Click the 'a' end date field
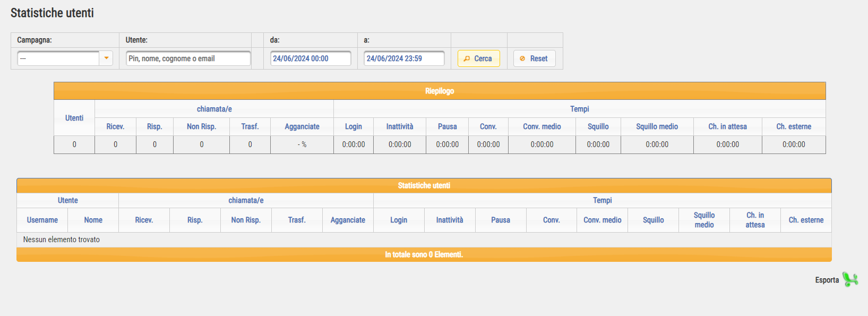This screenshot has height=316, width=868. click(404, 58)
